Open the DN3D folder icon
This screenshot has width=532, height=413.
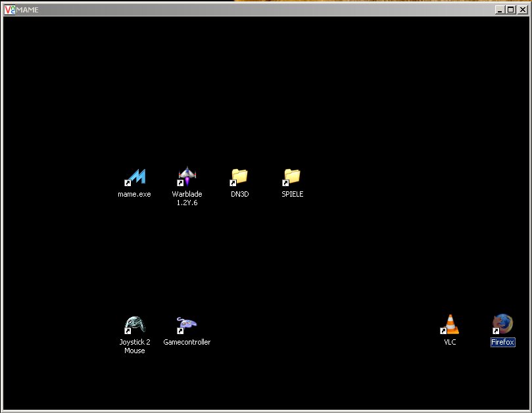pyautogui.click(x=239, y=176)
